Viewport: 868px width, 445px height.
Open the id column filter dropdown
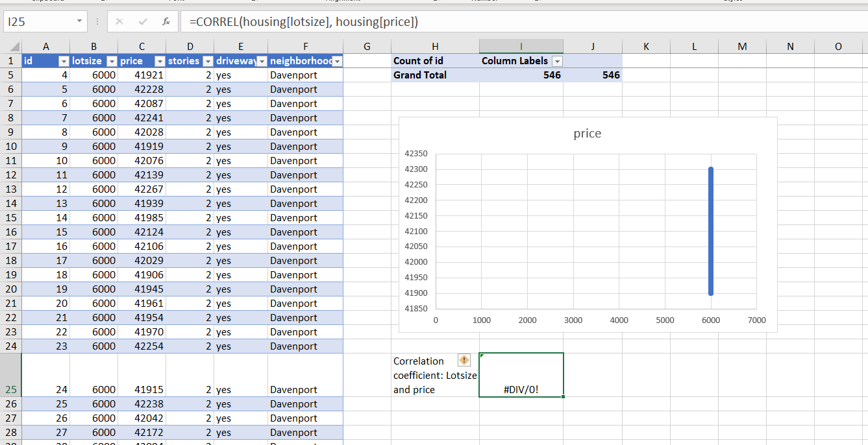64,61
